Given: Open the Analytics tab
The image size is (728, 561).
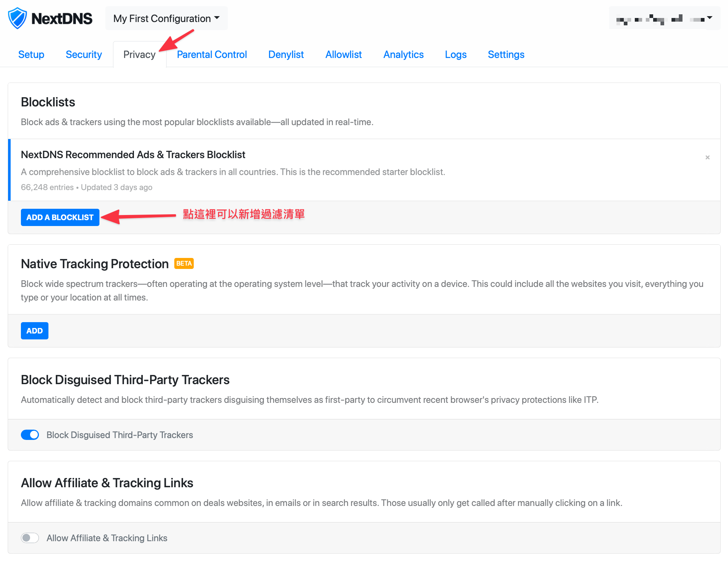Looking at the screenshot, I should pos(403,54).
